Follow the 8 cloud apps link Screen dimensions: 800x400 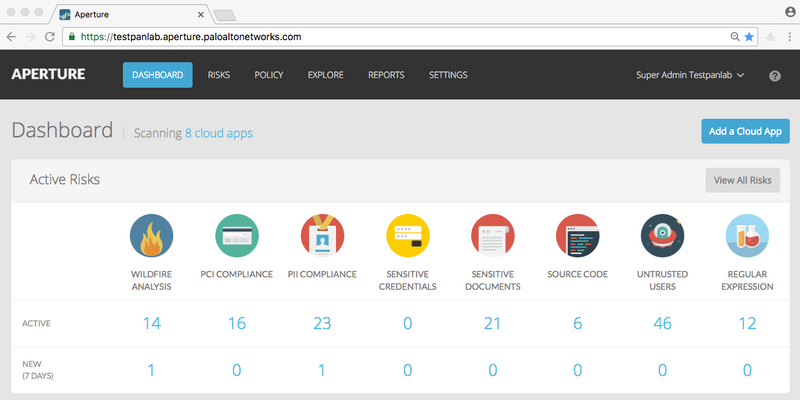pyautogui.click(x=219, y=133)
